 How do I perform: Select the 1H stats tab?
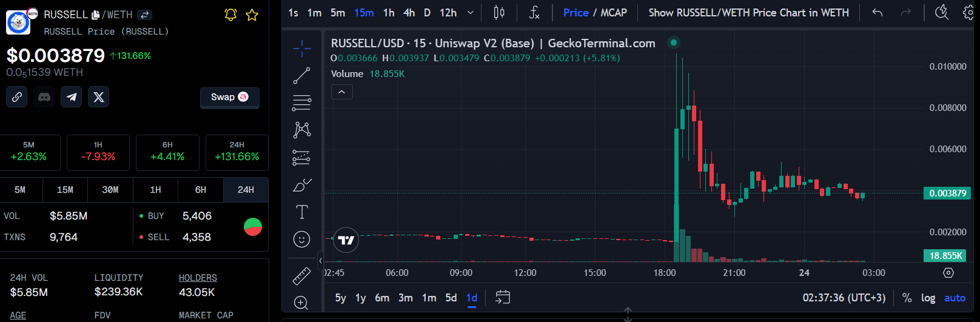click(x=155, y=190)
